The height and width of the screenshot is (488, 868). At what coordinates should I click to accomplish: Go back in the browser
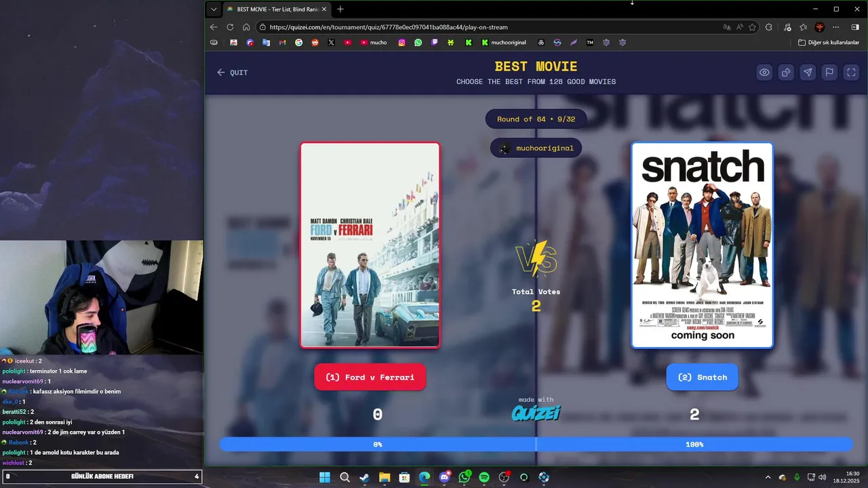point(214,27)
